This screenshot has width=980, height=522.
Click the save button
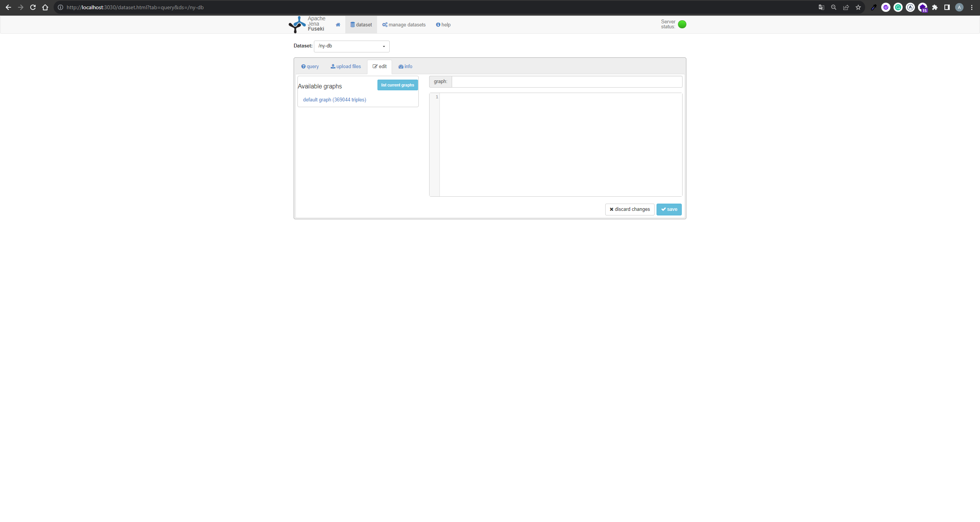(x=669, y=209)
